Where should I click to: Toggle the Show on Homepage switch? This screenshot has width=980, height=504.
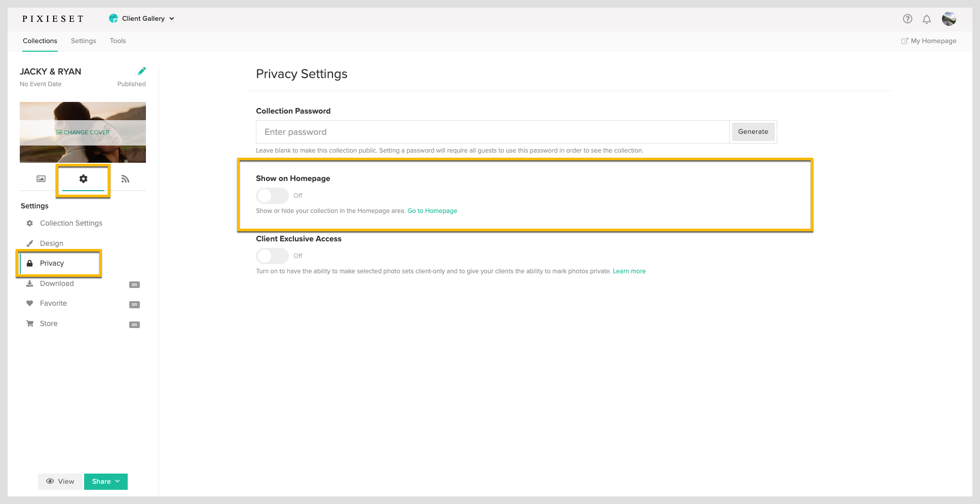click(272, 196)
